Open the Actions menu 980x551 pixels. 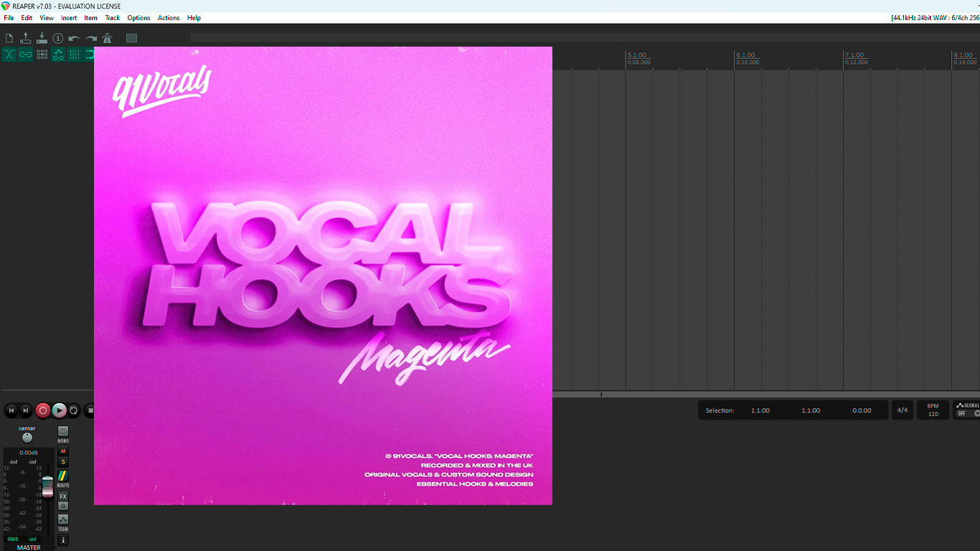point(169,18)
